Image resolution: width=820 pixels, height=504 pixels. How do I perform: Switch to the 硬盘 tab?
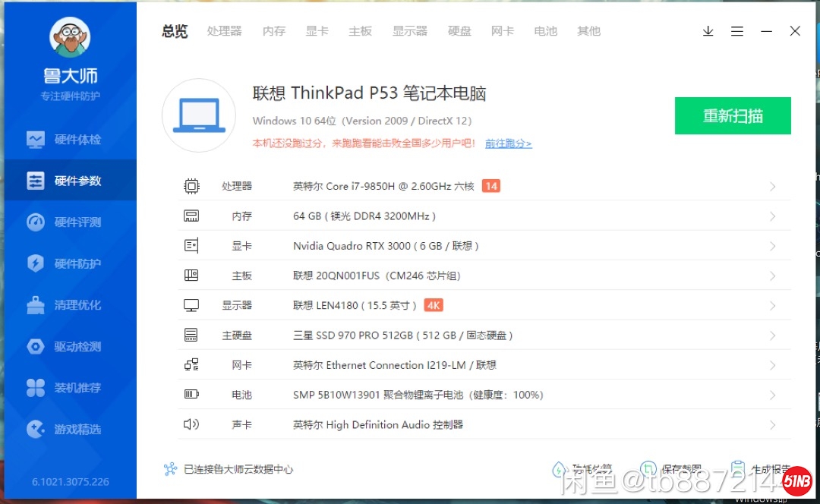pyautogui.click(x=459, y=31)
